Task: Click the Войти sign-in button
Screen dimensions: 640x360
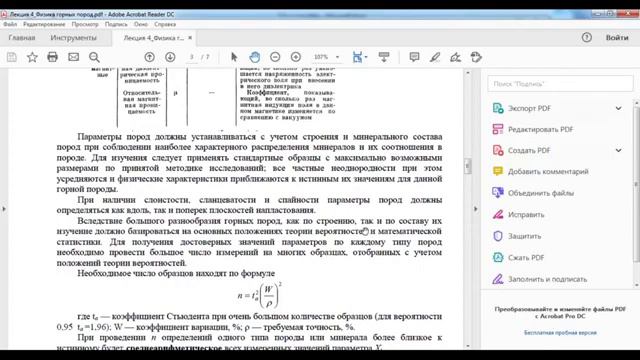Action: (x=617, y=38)
